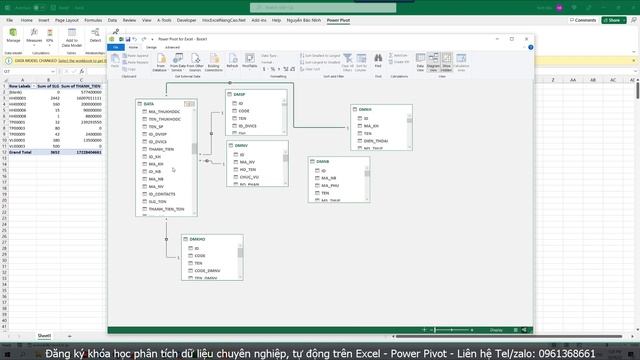
Task: Open Excel Power Pivot tab
Action: 338,20
